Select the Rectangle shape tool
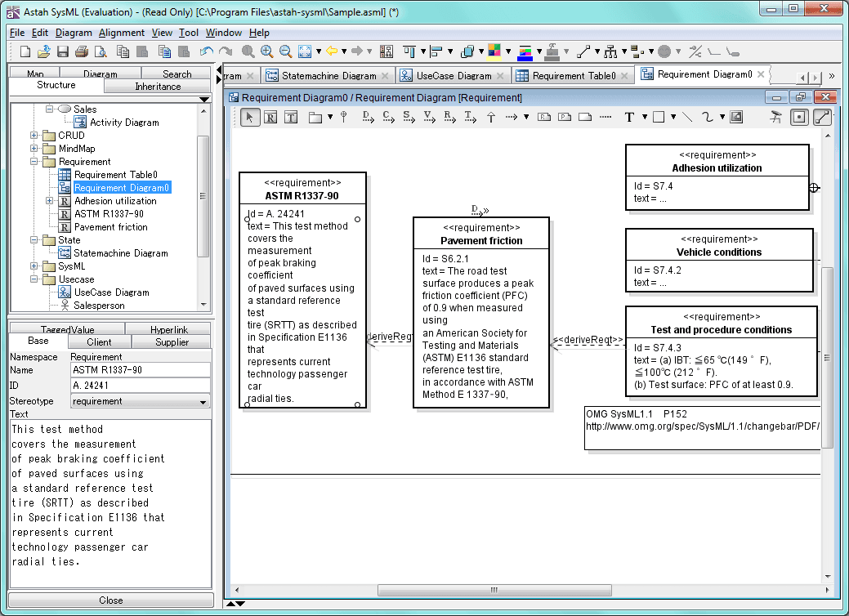The width and height of the screenshot is (849, 616). point(659,117)
